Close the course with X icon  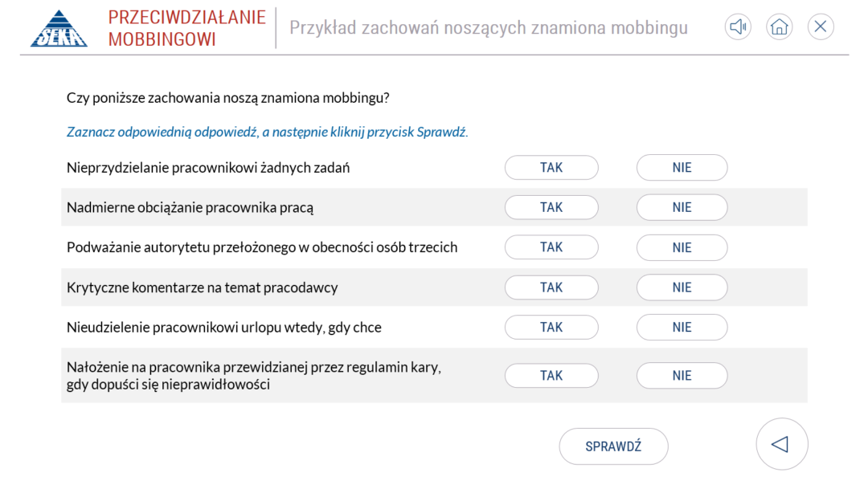pyautogui.click(x=821, y=26)
